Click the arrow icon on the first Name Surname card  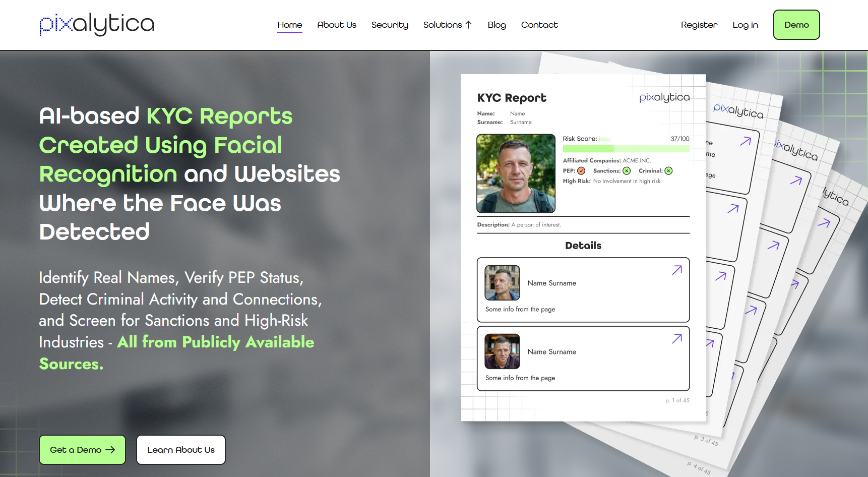coord(677,270)
